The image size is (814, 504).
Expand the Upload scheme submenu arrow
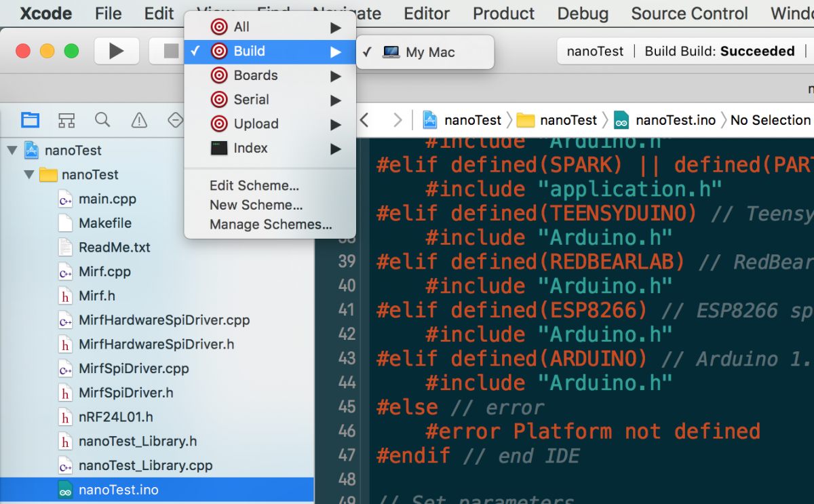tap(335, 124)
